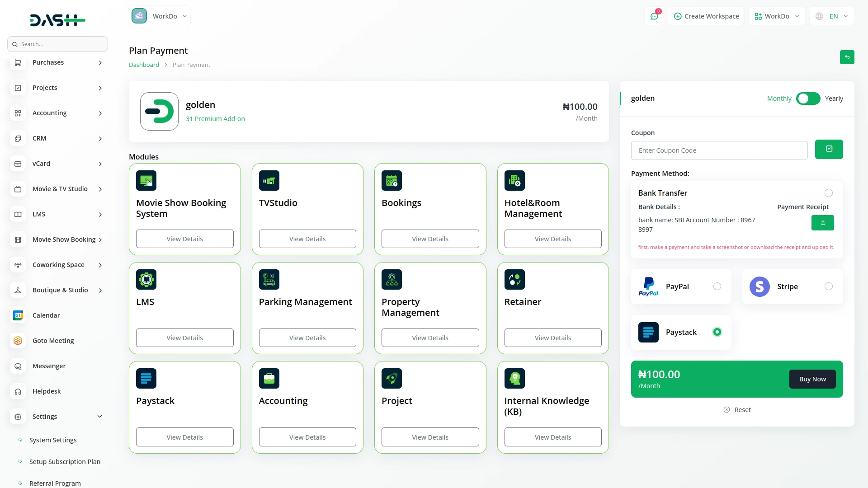Screen dimensions: 868x488
Task: Open the Messenger icon in the sidebar
Action: tap(18, 366)
